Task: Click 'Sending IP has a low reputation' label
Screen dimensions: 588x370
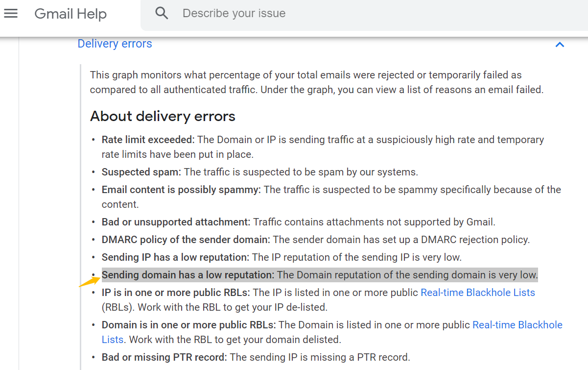Action: click(x=175, y=257)
